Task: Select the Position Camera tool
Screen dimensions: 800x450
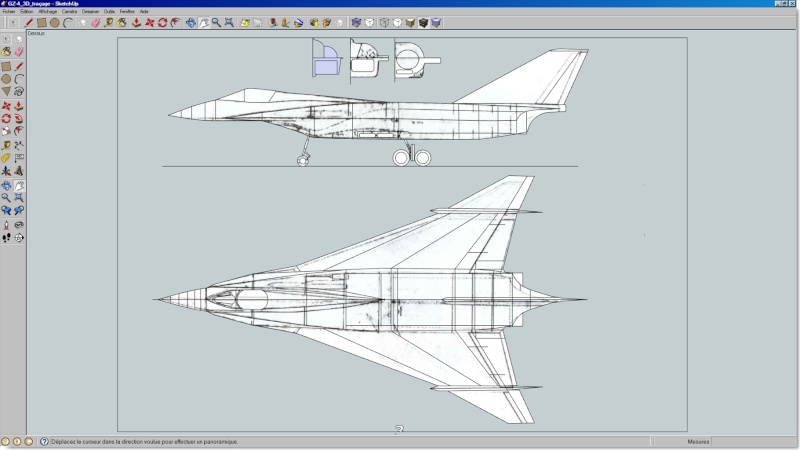Action: [x=6, y=225]
